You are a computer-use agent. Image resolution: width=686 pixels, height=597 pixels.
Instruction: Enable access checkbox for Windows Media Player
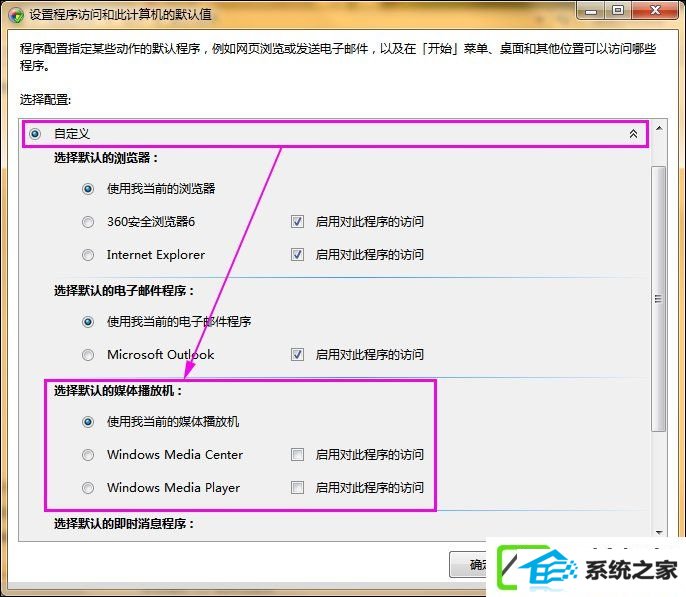coord(298,487)
